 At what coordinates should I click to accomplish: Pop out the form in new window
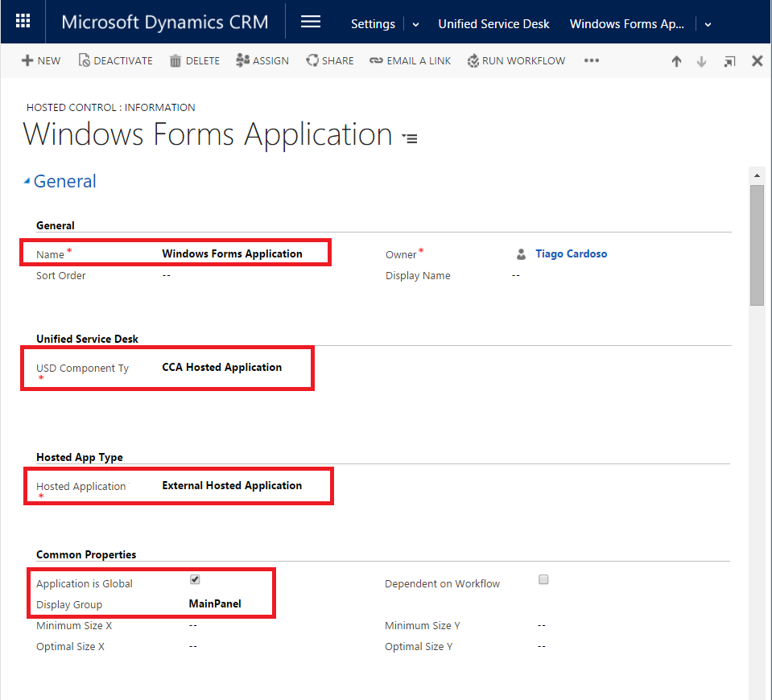729,61
